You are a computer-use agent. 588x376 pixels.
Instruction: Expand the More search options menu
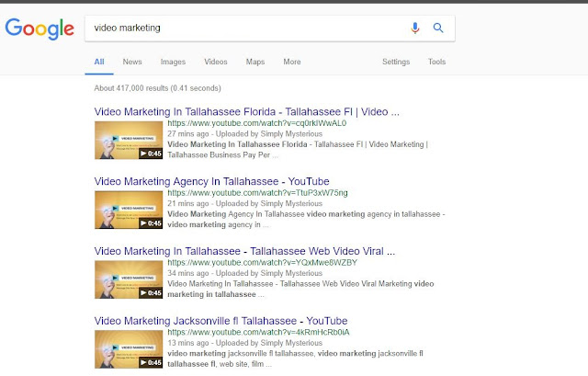tap(292, 62)
